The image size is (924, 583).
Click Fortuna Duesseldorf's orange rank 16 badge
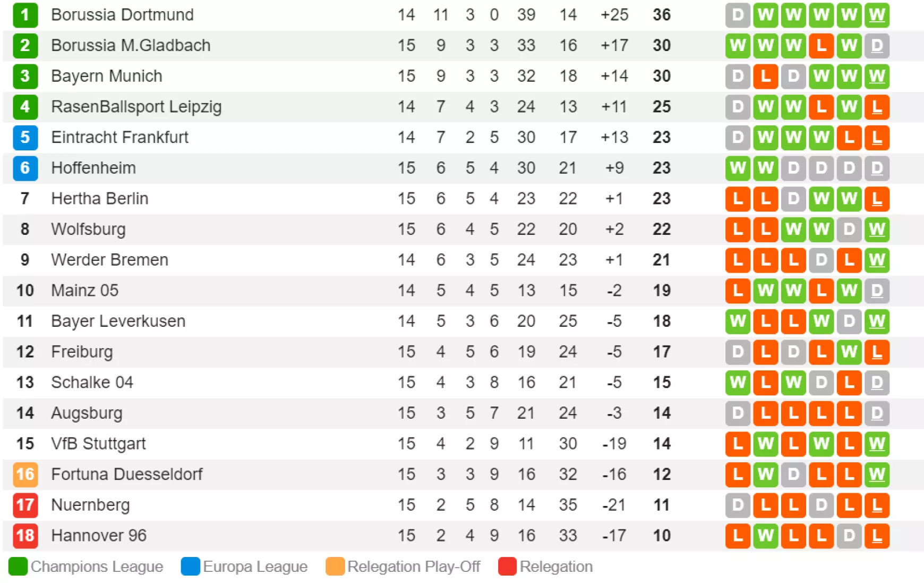pyautogui.click(x=25, y=474)
